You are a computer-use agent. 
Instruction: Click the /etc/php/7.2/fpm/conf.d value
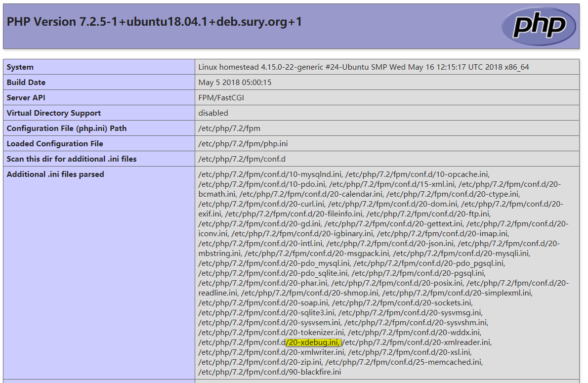[242, 159]
